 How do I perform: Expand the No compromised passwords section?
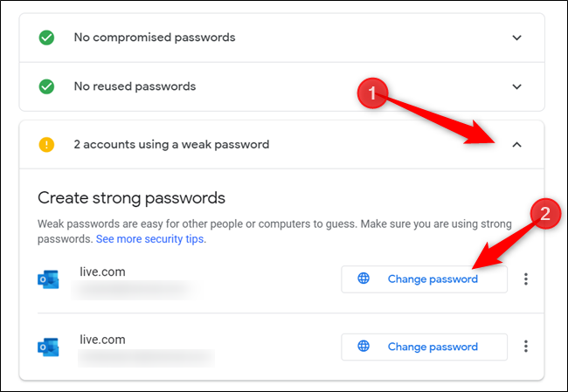click(x=516, y=38)
